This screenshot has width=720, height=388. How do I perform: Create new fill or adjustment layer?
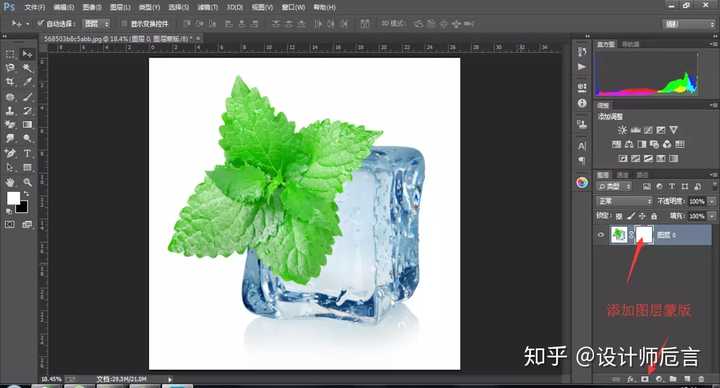point(659,379)
